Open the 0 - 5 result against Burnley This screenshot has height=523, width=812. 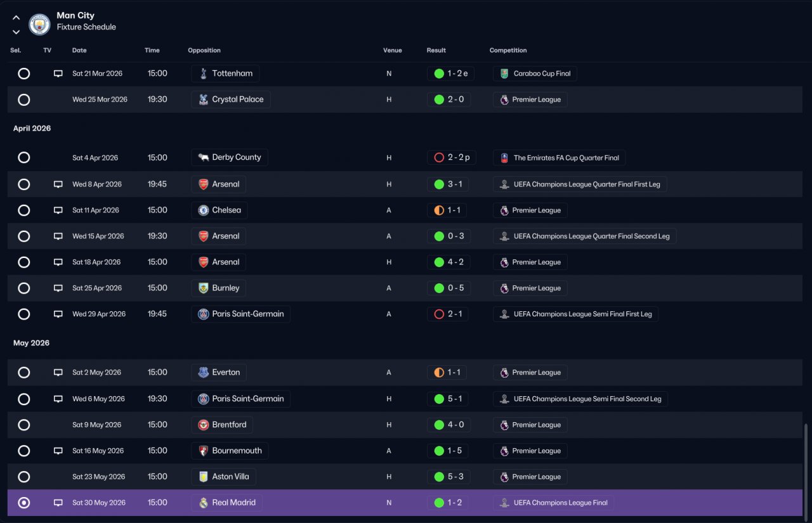[449, 288]
